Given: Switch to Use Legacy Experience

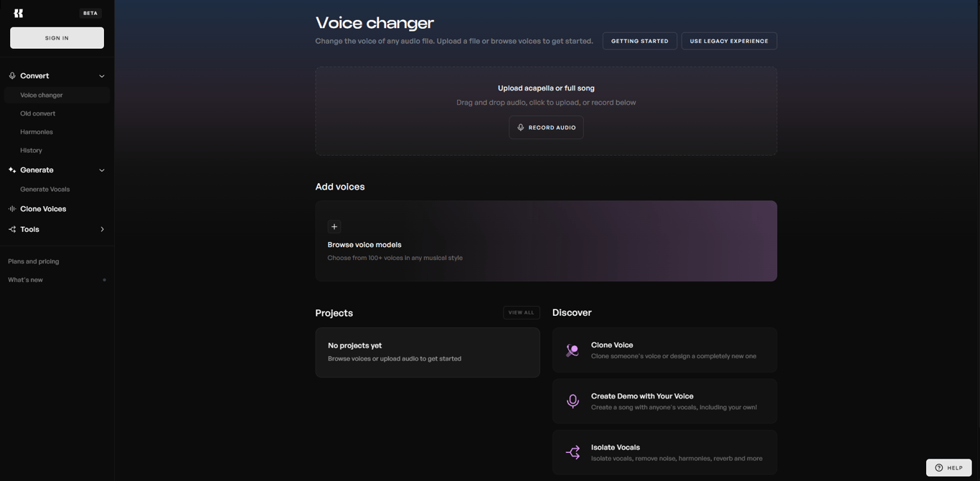Looking at the screenshot, I should point(729,41).
